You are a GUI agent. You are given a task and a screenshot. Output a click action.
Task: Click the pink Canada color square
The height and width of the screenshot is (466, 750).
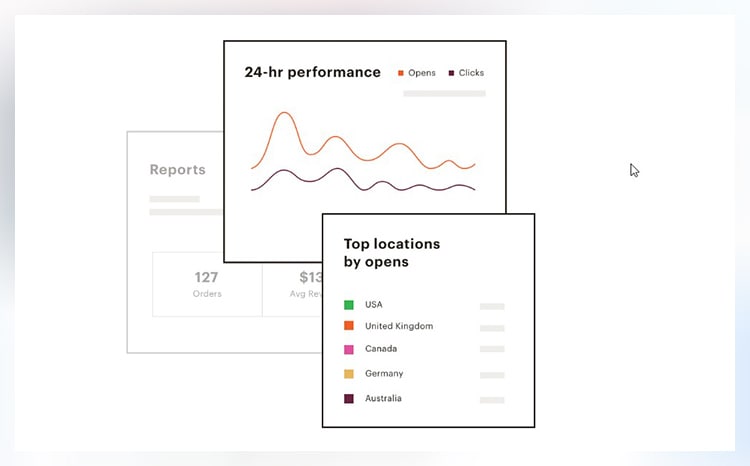[x=349, y=350]
